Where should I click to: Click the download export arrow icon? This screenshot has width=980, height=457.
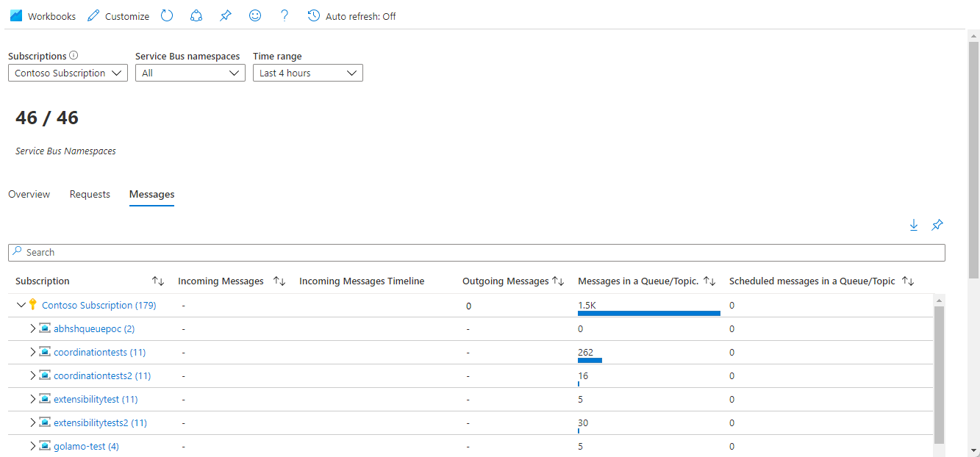point(914,226)
